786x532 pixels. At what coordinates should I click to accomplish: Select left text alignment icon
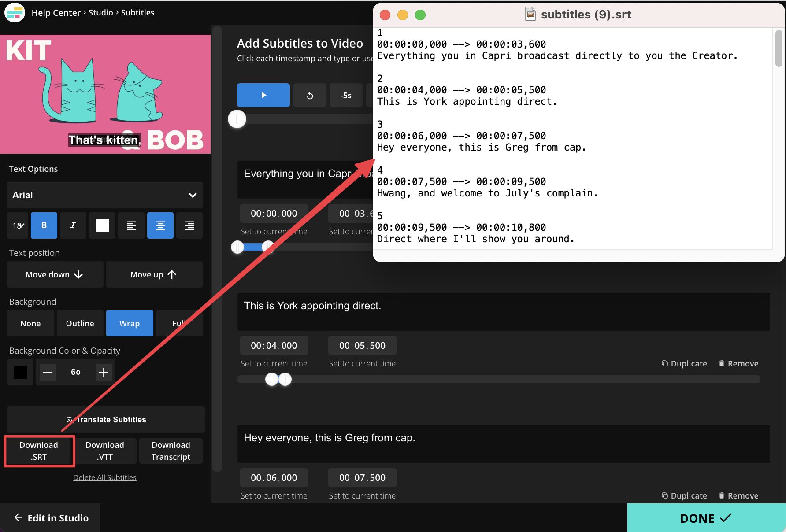pyautogui.click(x=131, y=225)
